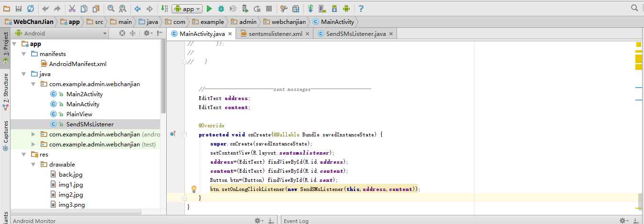Click the lightbulb quick-fix icon
The height and width of the screenshot is (224, 644).
[x=194, y=189]
